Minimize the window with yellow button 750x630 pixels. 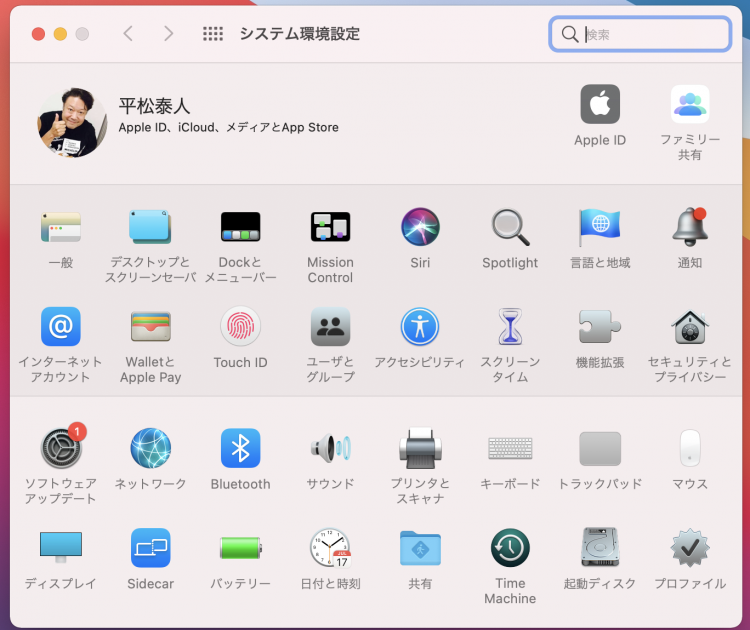60,34
